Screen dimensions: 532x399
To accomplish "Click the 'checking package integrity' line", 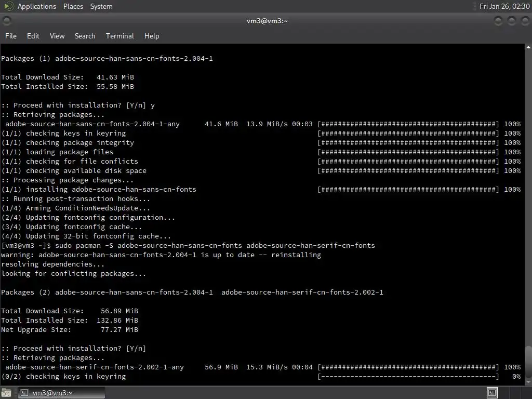I will [x=68, y=143].
